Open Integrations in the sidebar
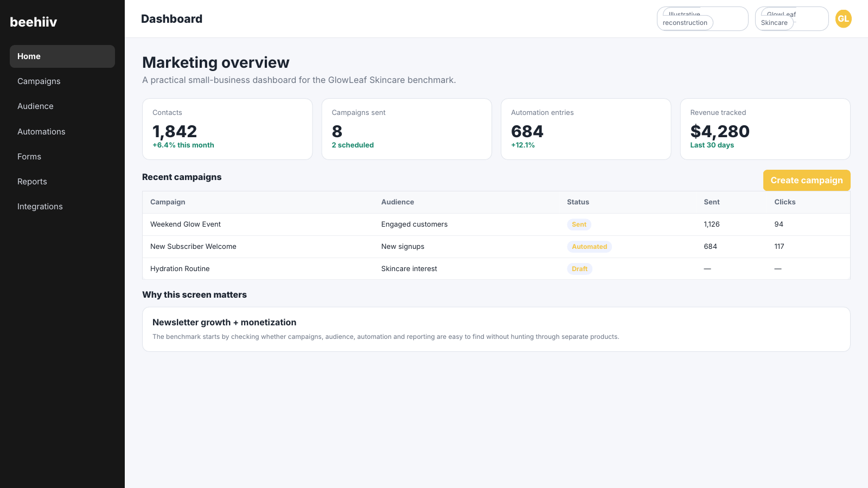The width and height of the screenshot is (868, 488). click(x=62, y=207)
